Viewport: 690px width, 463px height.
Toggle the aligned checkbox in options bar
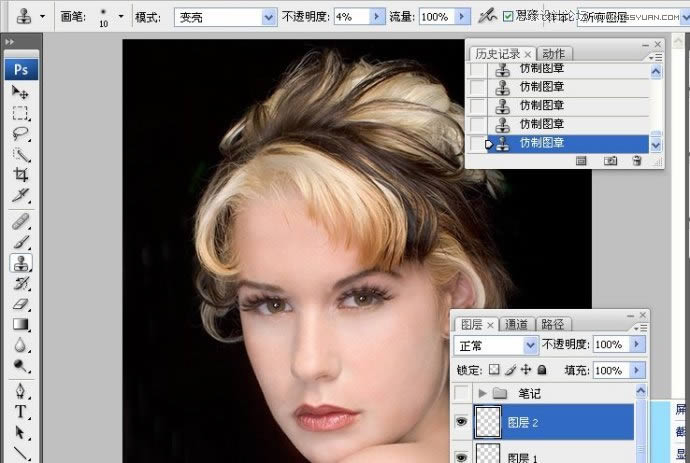[x=508, y=17]
